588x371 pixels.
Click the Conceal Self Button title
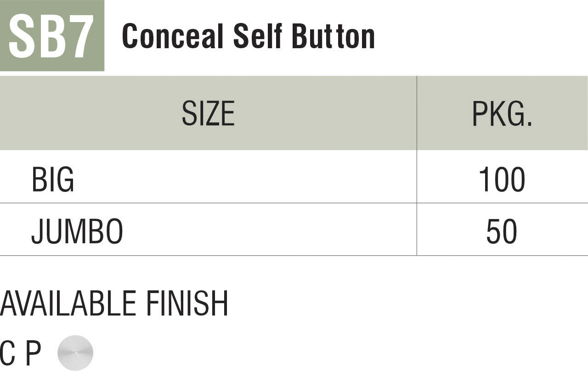click(x=249, y=36)
